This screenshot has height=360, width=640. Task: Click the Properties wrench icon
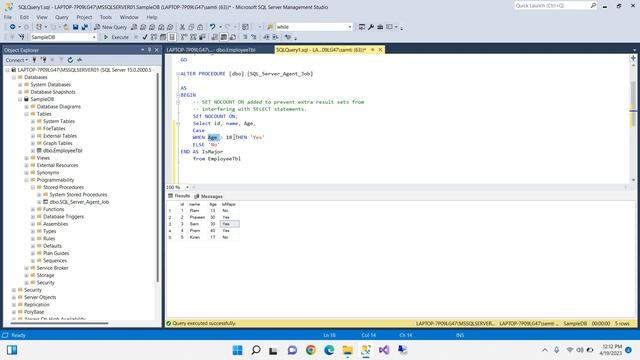click(x=371, y=27)
